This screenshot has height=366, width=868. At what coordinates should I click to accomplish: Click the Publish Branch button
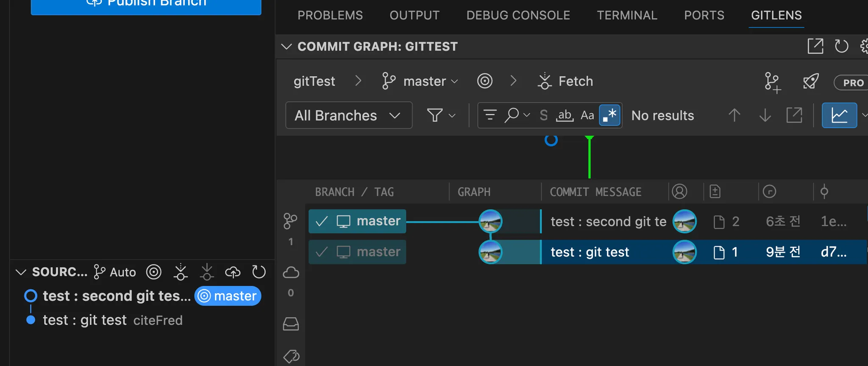coord(146,4)
